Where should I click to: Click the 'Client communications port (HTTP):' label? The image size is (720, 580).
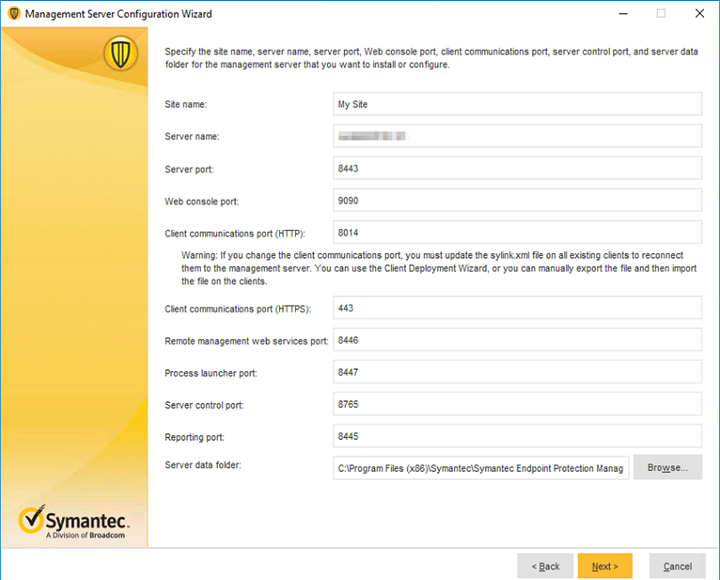[235, 234]
